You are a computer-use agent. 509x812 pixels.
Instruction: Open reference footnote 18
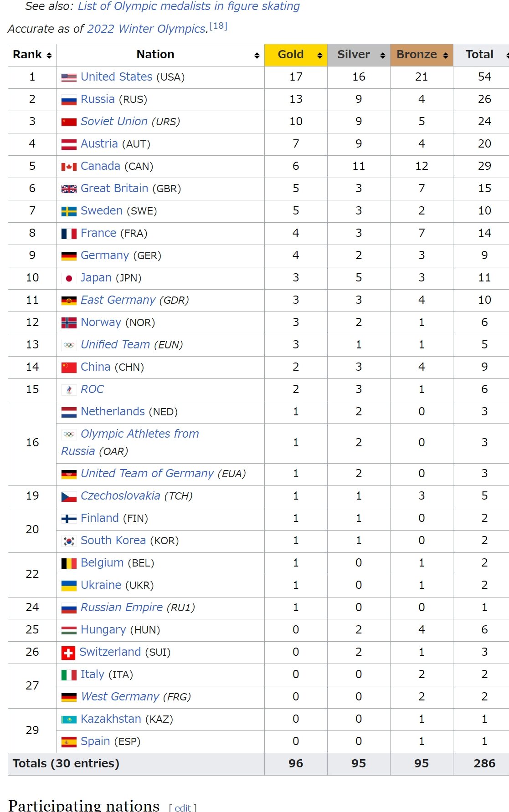coord(218,26)
